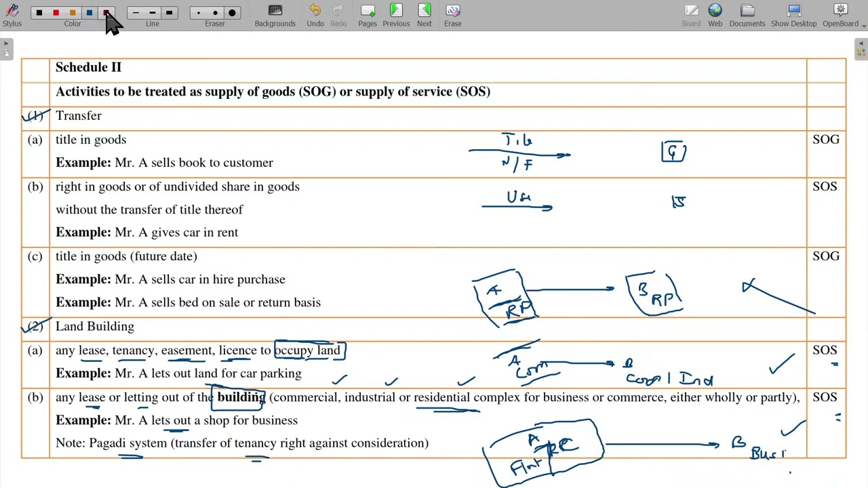868x488 pixels.
Task: Open the Pages menu
Action: 367,15
